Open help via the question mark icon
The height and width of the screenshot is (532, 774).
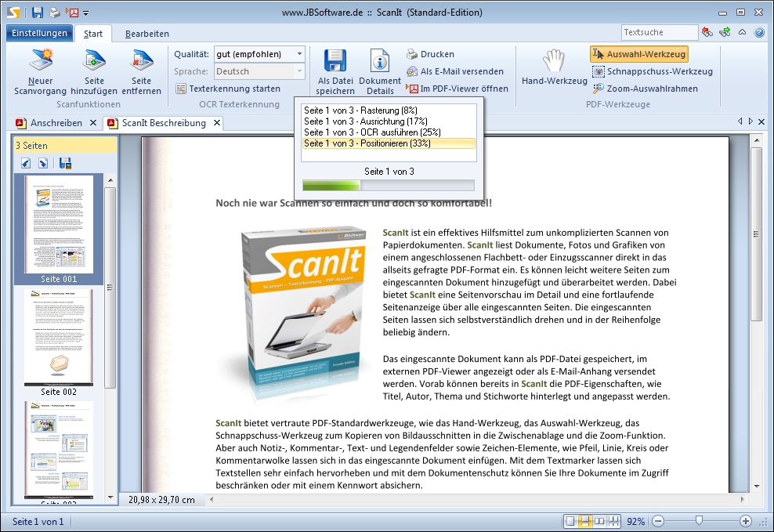[759, 33]
